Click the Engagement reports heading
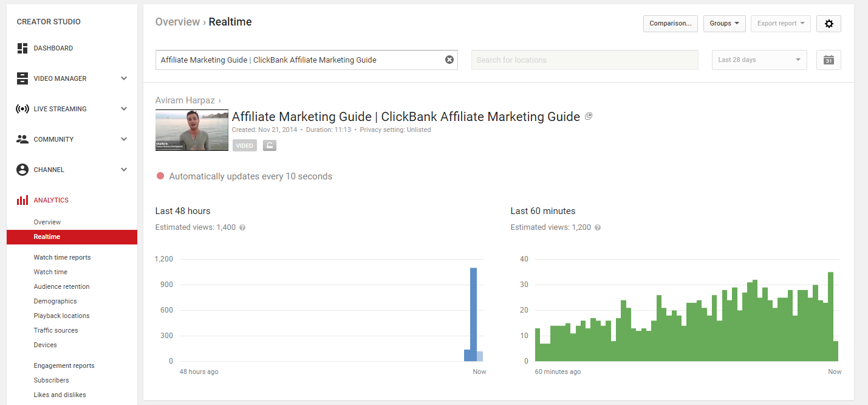Screen dimensions: 868x405 (x=64, y=366)
